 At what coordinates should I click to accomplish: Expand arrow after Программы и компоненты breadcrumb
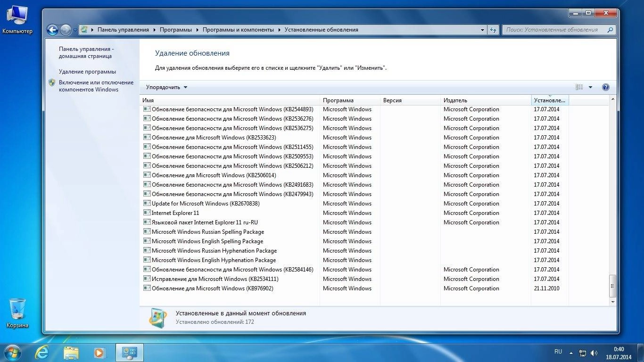click(x=279, y=30)
